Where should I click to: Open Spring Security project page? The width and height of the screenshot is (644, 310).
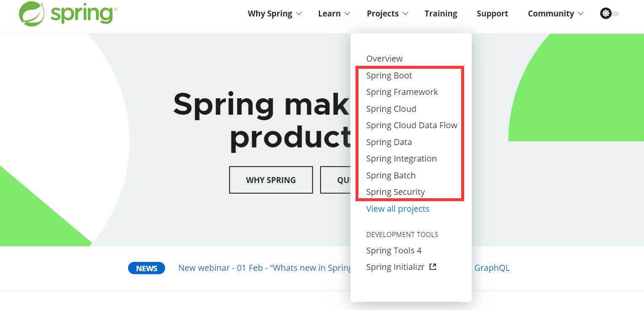point(395,192)
